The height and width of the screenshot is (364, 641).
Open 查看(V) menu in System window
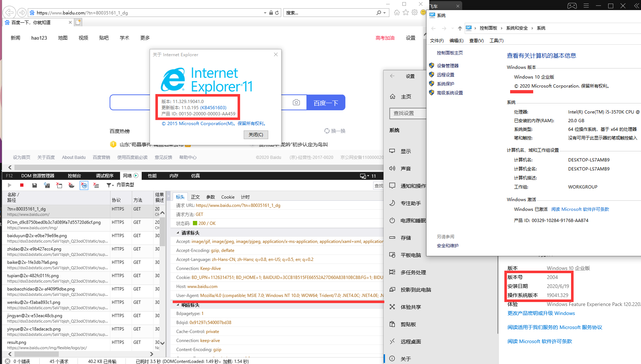[x=476, y=41]
